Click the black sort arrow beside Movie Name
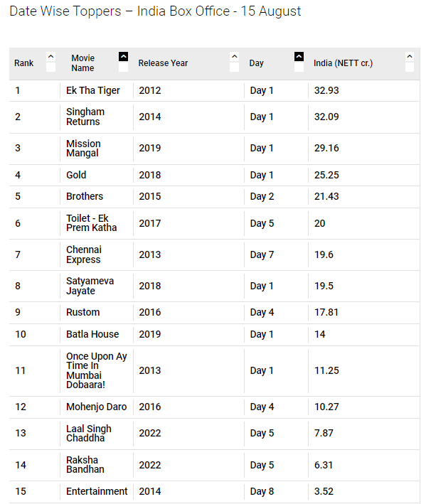 (124, 57)
